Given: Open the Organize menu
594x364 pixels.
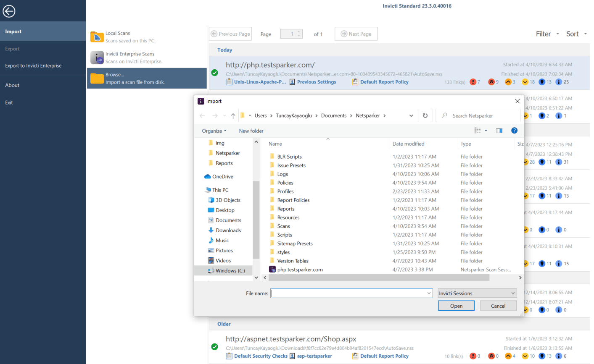Looking at the screenshot, I should point(214,131).
